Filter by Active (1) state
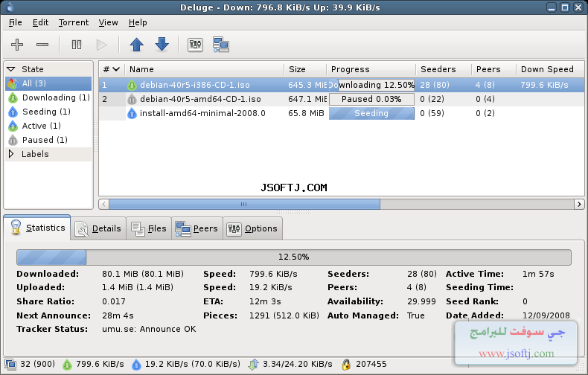Viewport: 588px width, 375px height. point(48,126)
